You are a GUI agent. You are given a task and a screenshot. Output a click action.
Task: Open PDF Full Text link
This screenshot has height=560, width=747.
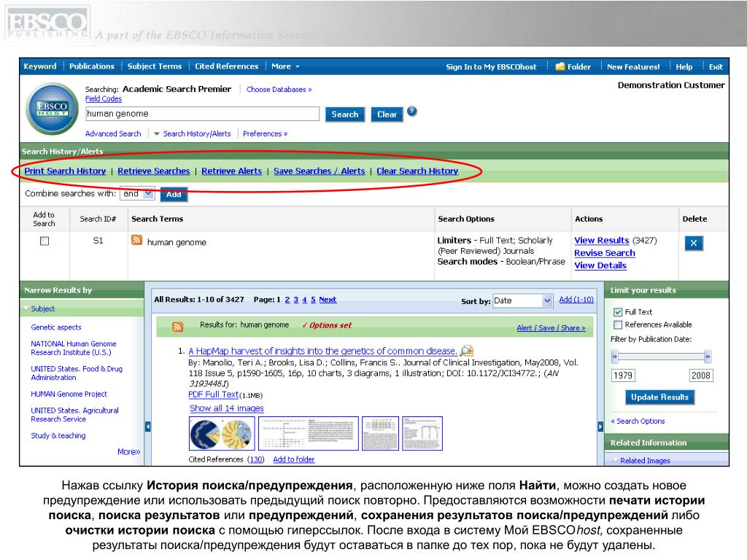click(214, 394)
